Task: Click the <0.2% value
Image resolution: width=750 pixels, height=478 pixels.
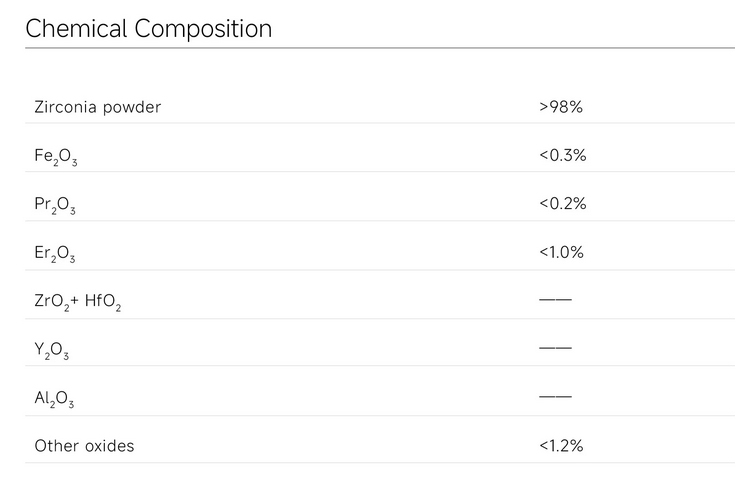Action: tap(562, 204)
